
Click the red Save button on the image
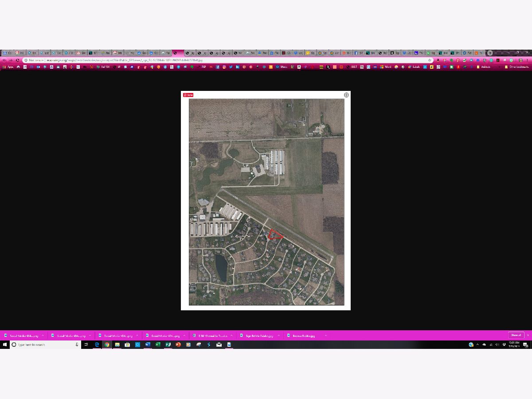(188, 95)
